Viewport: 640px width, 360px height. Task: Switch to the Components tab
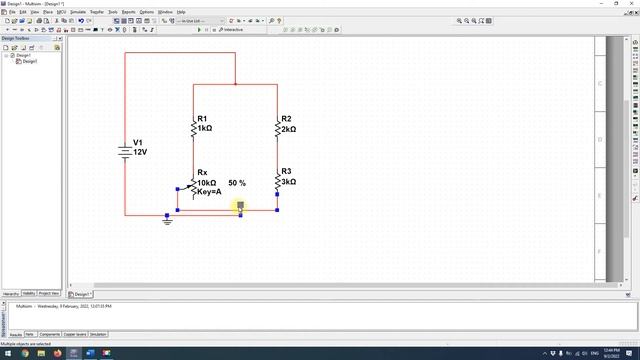click(x=50, y=335)
